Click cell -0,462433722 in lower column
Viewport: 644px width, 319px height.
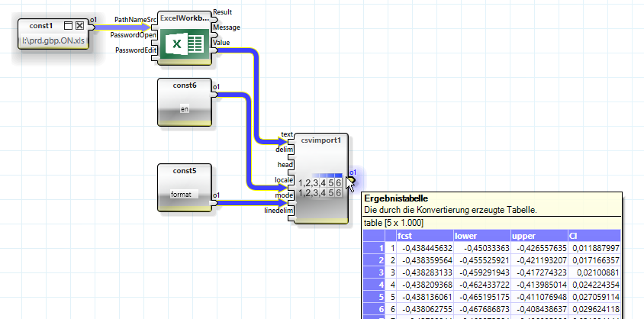[x=482, y=285]
